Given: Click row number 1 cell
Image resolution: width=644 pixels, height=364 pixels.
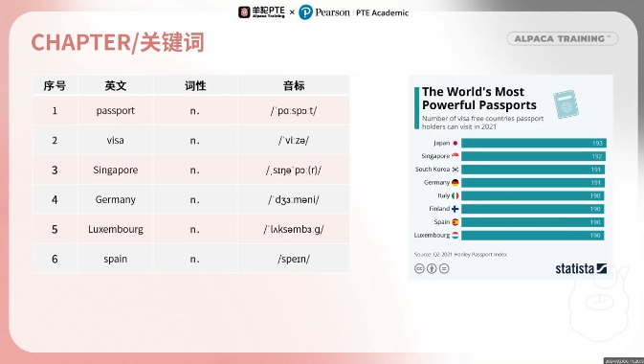Looking at the screenshot, I should [x=55, y=111].
